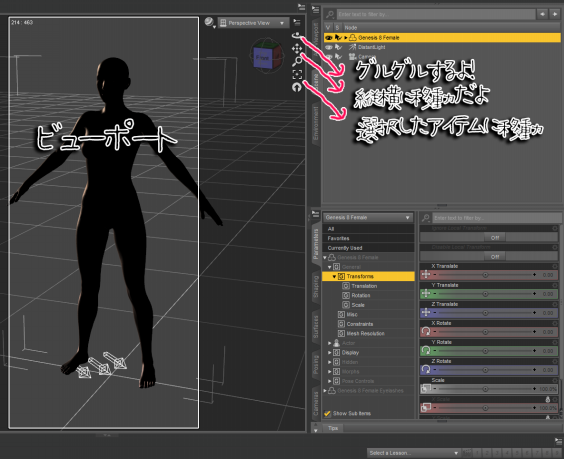Switch to the Shaping tab
The height and width of the screenshot is (459, 564).
(315, 287)
